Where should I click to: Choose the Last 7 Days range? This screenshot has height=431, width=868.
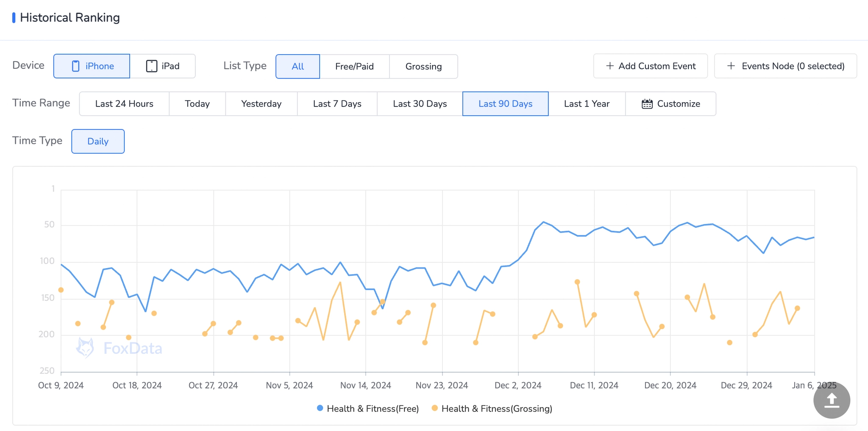pyautogui.click(x=337, y=104)
